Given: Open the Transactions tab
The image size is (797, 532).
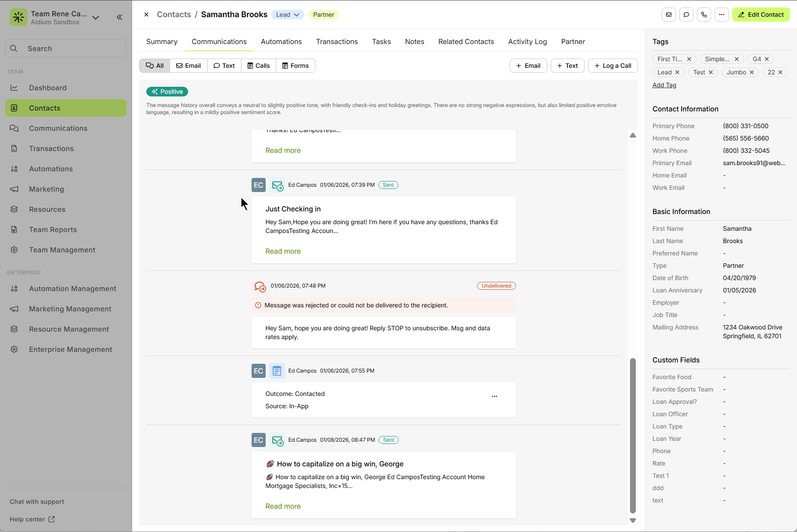Looking at the screenshot, I should 337,41.
